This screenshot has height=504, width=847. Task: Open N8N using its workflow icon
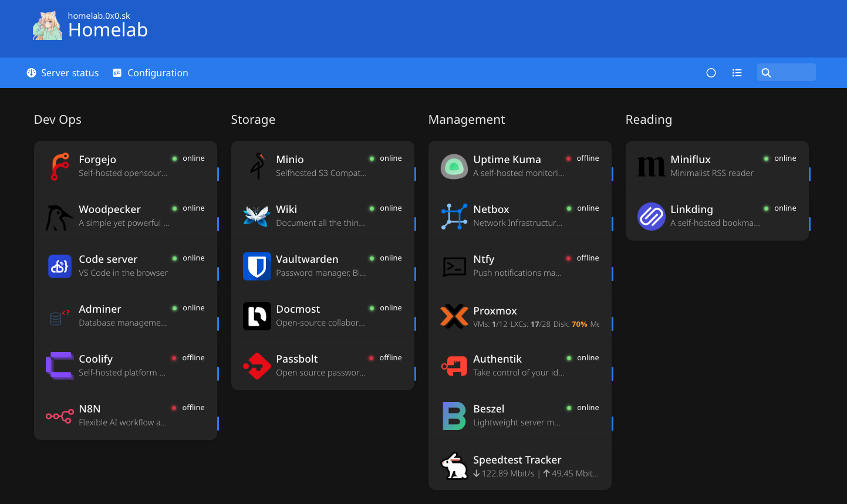tap(60, 416)
